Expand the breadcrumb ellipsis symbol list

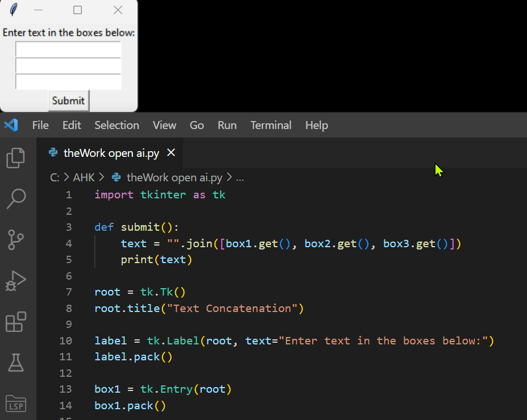coord(240,177)
